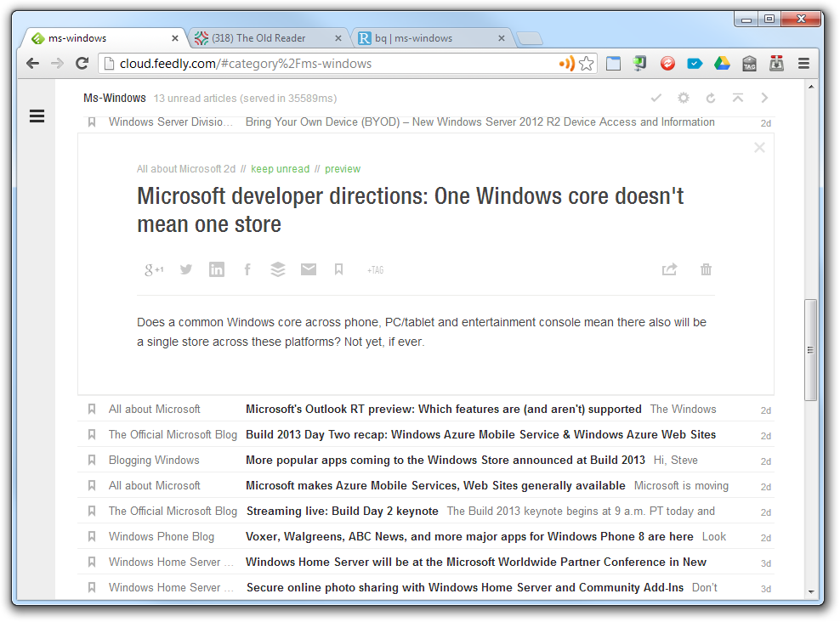Screen dimensions: 840x622
Task: Reload the current page
Action: tap(82, 64)
